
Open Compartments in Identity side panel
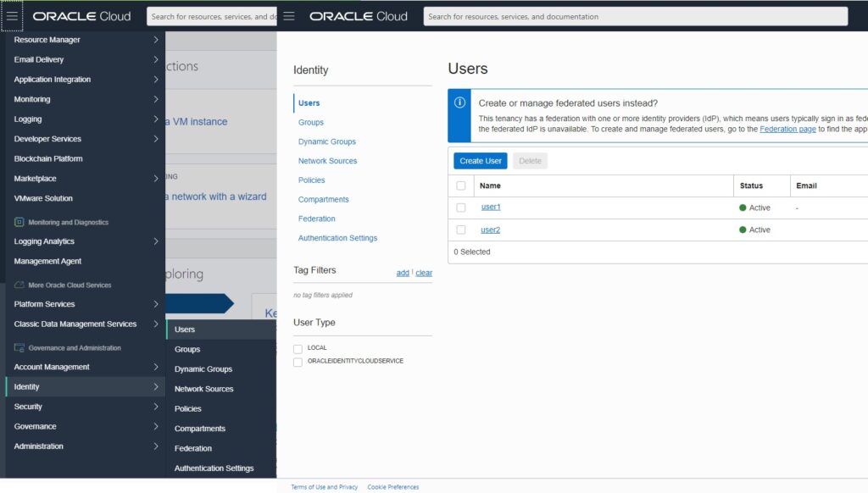(323, 200)
